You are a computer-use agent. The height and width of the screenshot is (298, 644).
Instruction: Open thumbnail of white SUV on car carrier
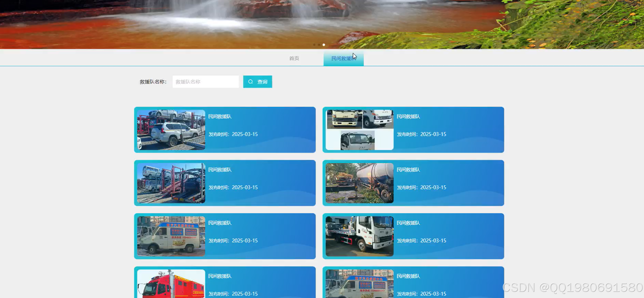[171, 130]
